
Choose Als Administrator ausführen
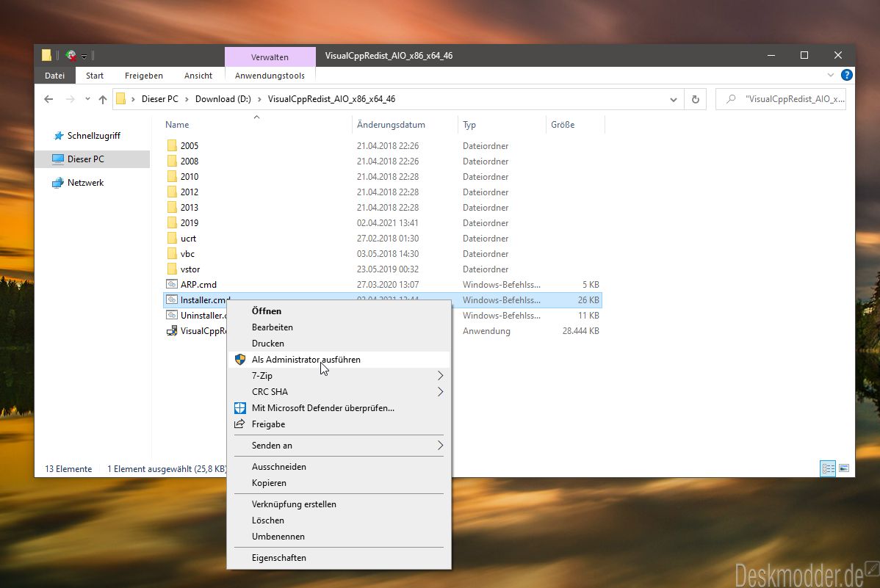click(306, 360)
